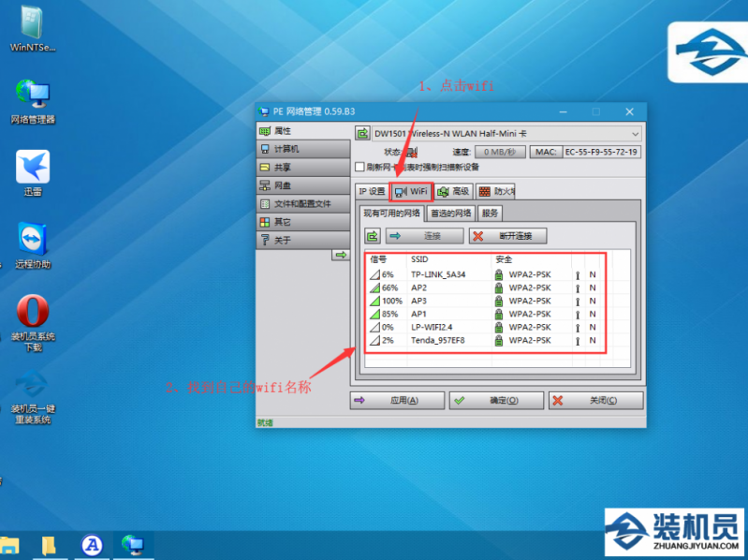This screenshot has width=748, height=560.
Task: Click the 应用(A) button
Action: 397,400
